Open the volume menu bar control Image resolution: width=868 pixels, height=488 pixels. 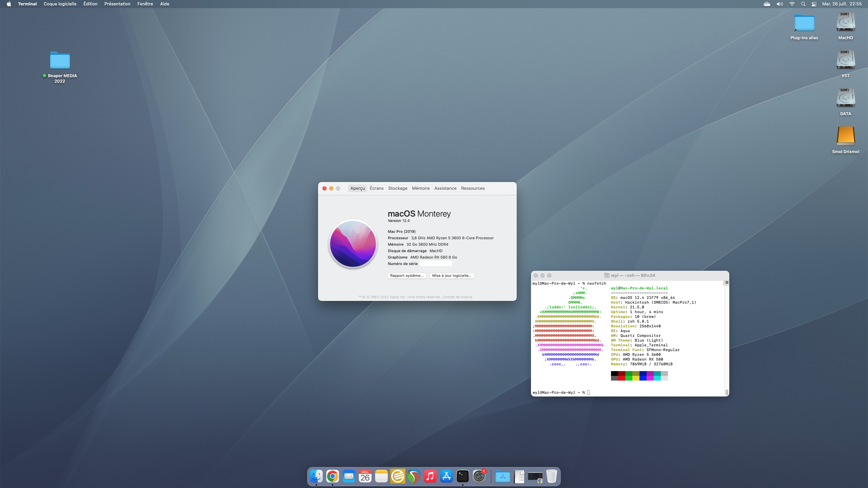tap(780, 4)
